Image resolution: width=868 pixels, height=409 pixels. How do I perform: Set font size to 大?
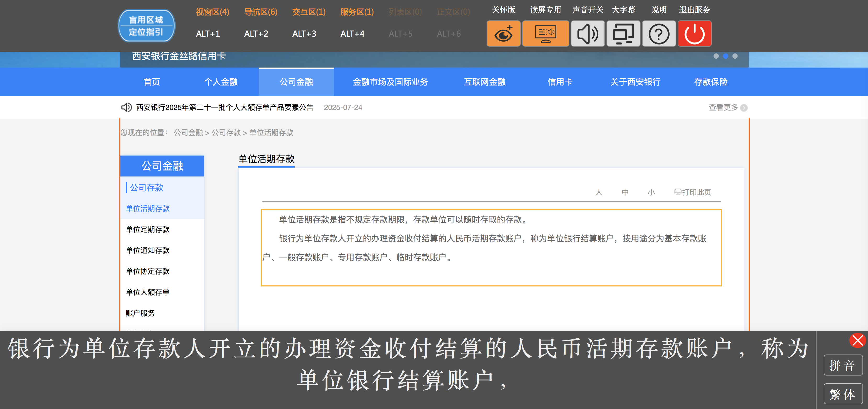[x=598, y=192]
